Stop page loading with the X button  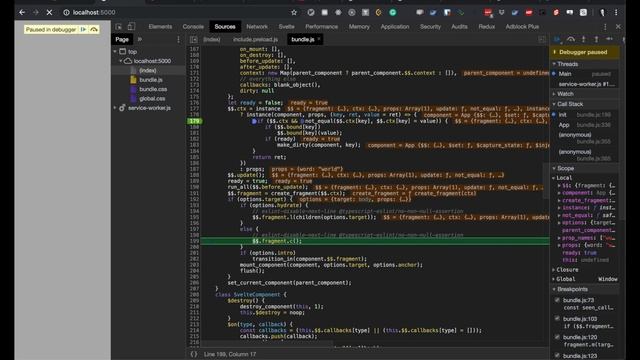(x=49, y=13)
